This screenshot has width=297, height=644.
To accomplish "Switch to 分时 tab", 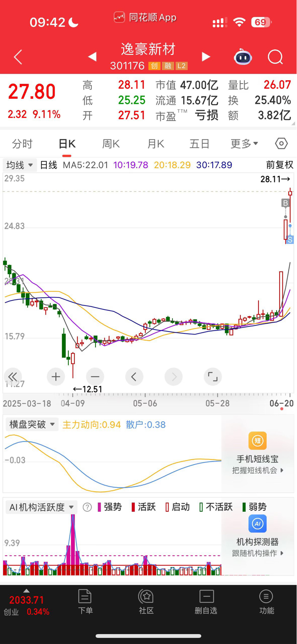I will [22, 144].
